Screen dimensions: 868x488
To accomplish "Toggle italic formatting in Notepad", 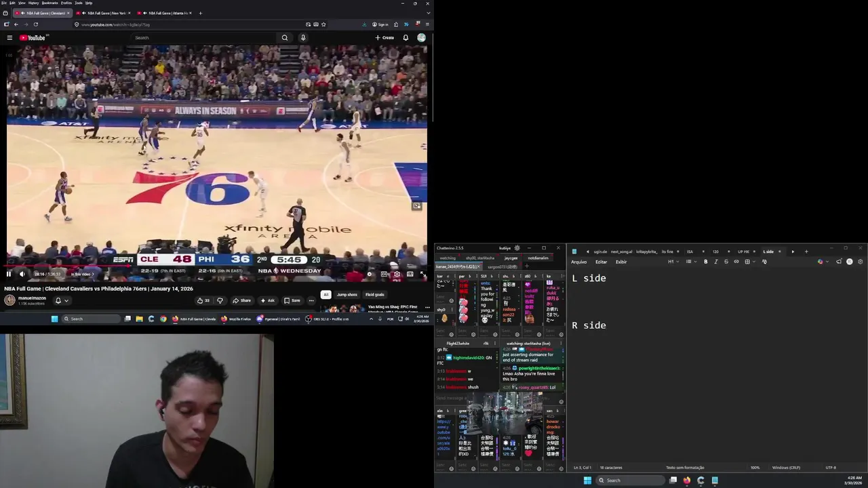I will tap(715, 262).
